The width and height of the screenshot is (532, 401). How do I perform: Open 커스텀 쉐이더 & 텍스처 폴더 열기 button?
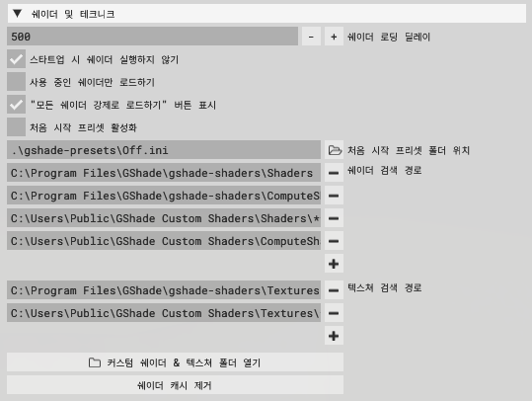pos(175,362)
